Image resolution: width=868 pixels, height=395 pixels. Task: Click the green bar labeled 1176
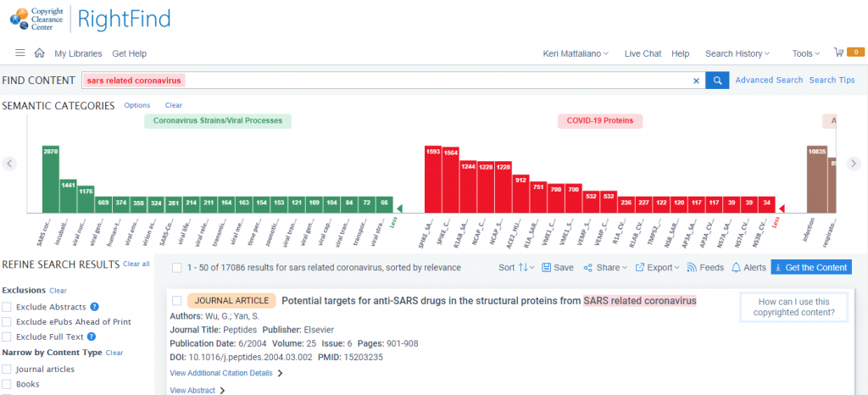coord(86,199)
